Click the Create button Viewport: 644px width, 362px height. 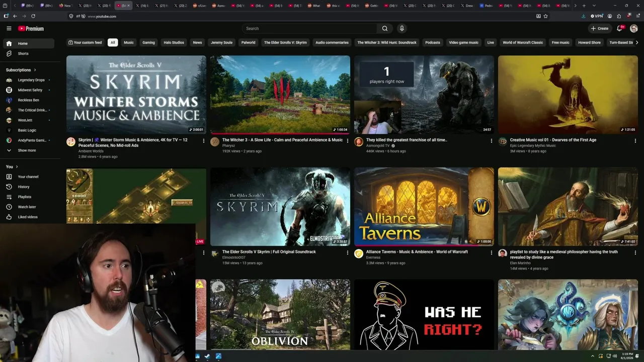click(599, 29)
